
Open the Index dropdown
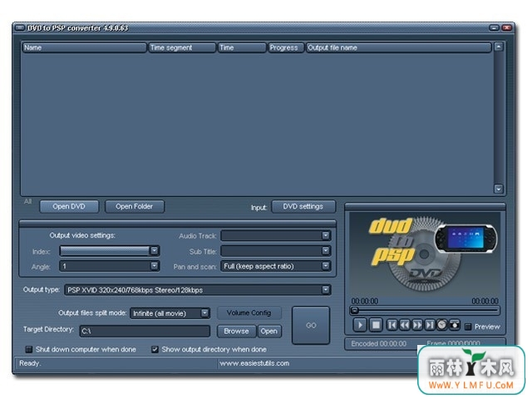pyautogui.click(x=154, y=251)
